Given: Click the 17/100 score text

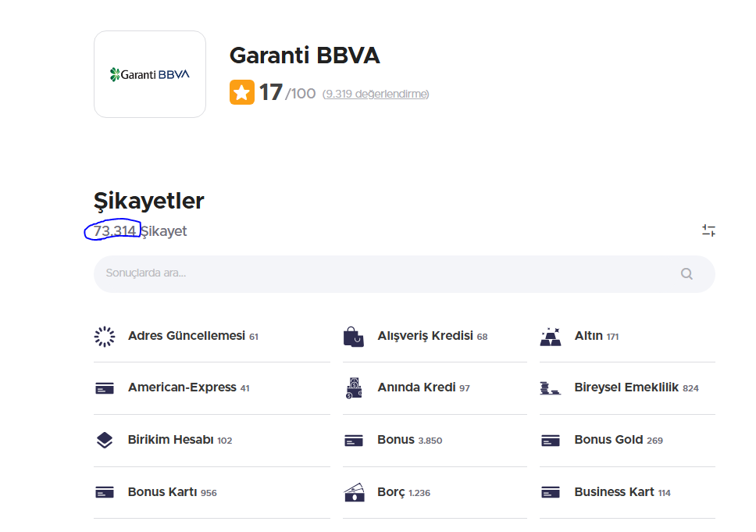Looking at the screenshot, I should [287, 92].
